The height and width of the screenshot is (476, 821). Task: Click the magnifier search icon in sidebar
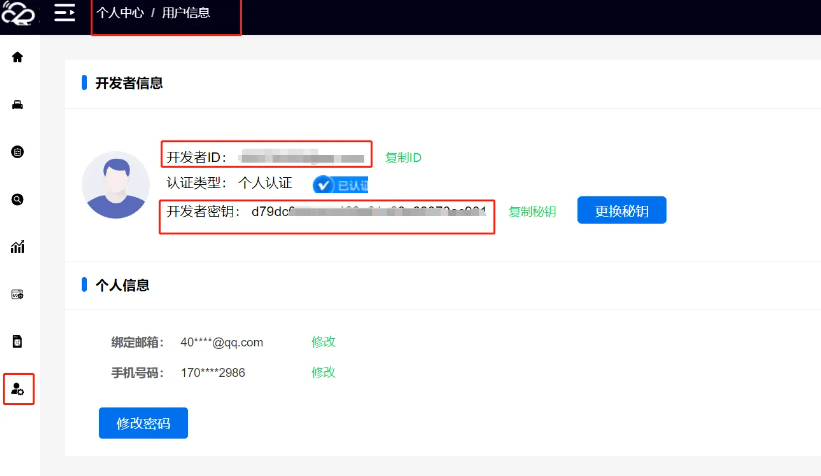tap(17, 199)
